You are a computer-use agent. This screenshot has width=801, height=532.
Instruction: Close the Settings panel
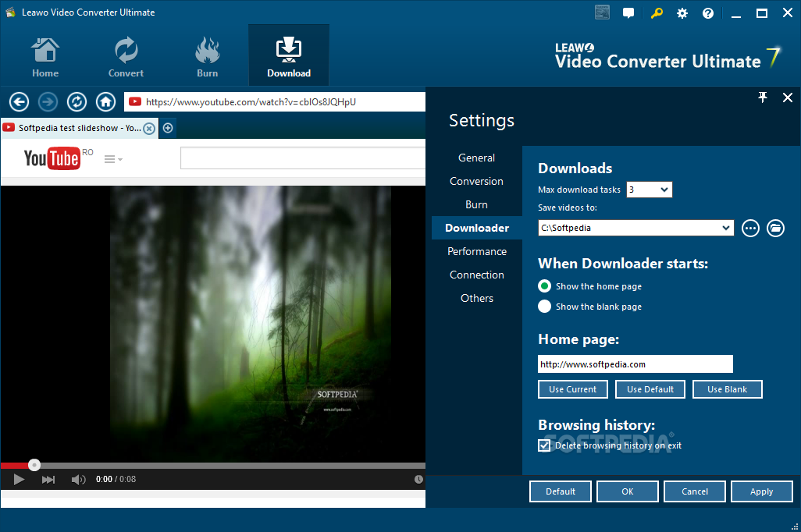tap(787, 98)
